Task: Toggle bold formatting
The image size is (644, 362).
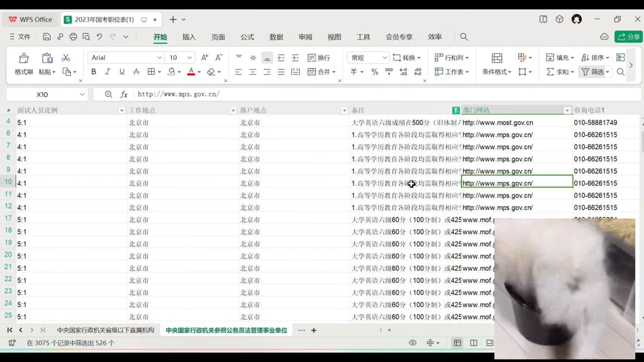Action: pos(94,72)
